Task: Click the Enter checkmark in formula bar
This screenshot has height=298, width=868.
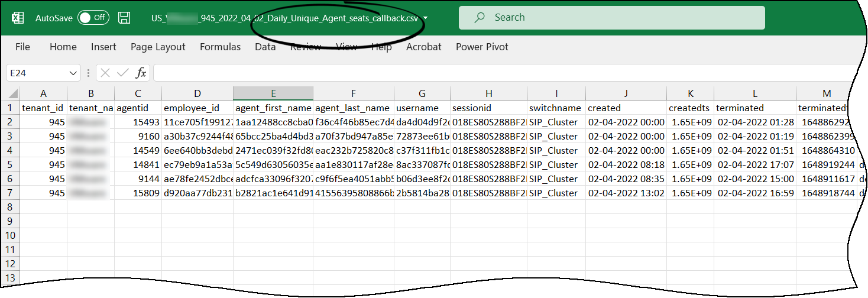Action: (x=123, y=73)
